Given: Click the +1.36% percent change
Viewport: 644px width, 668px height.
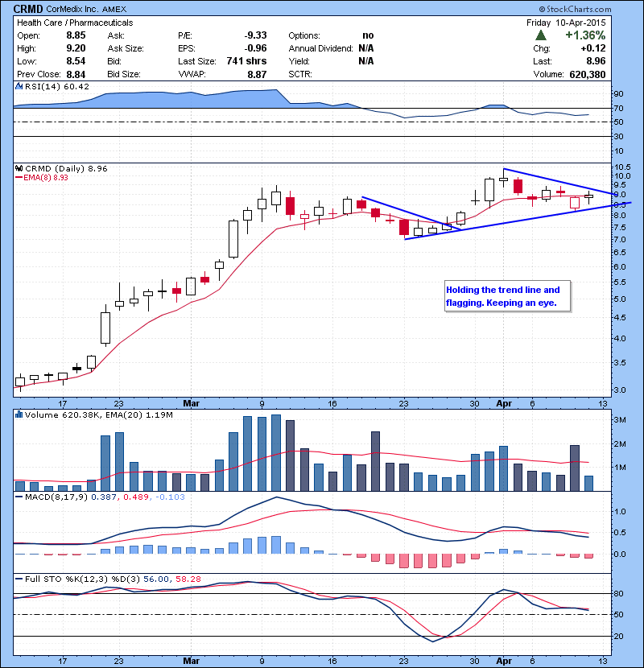Looking at the screenshot, I should [x=585, y=35].
